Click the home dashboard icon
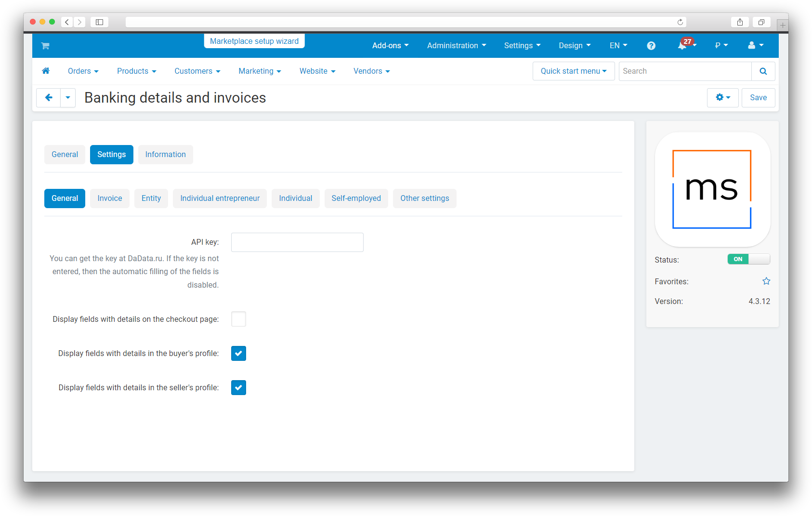 pyautogui.click(x=46, y=71)
